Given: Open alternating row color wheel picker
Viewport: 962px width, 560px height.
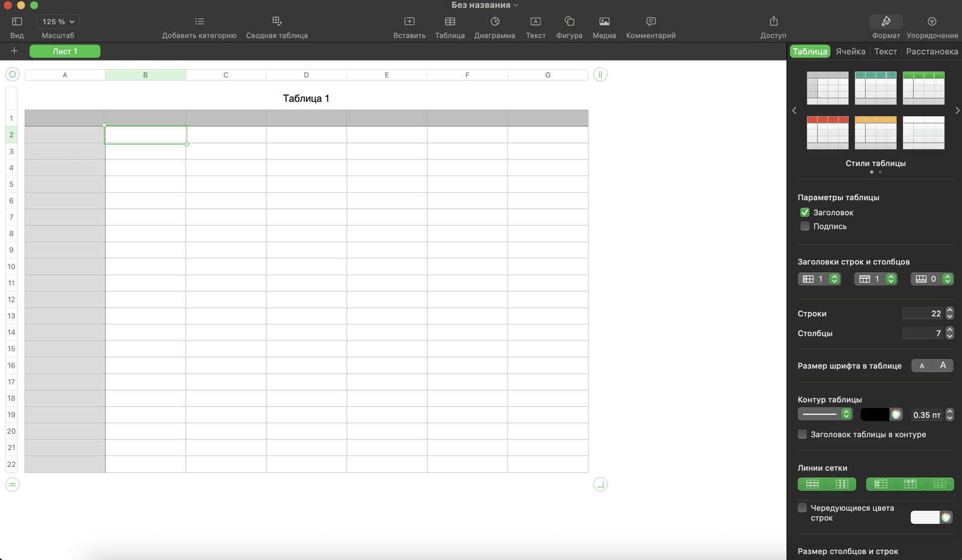Looking at the screenshot, I should pos(946,517).
